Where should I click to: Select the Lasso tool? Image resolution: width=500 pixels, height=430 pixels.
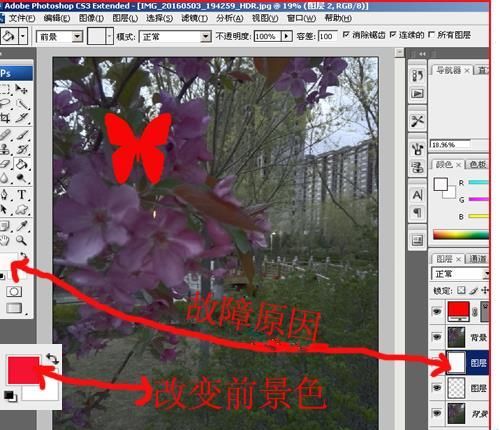pos(4,104)
